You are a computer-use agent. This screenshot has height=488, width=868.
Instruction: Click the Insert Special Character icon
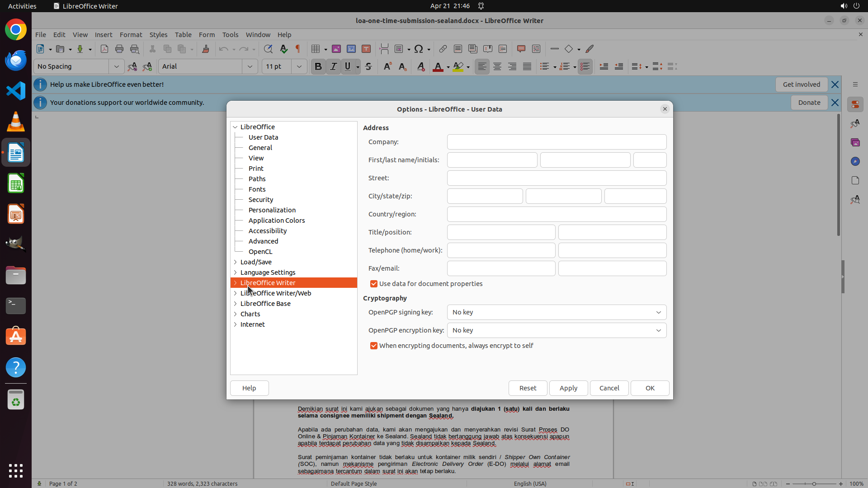(419, 49)
